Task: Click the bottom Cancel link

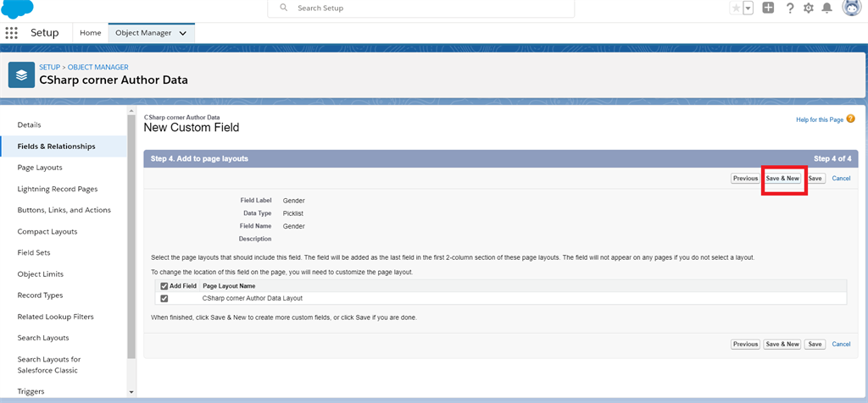Action: pyautogui.click(x=841, y=344)
